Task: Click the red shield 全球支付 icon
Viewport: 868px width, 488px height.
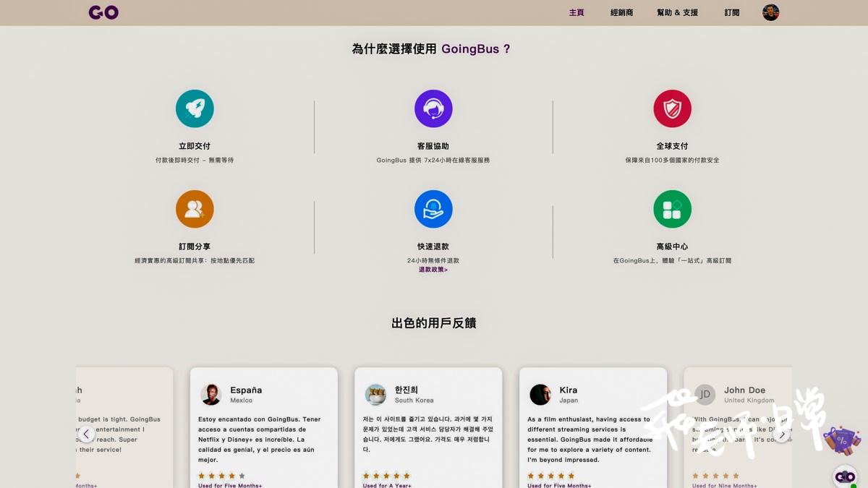Action: click(x=672, y=108)
